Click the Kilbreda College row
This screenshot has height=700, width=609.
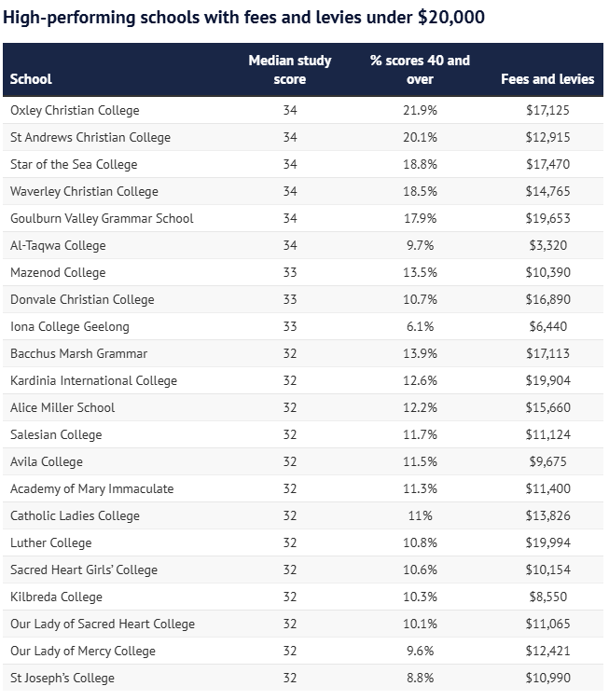coord(303,597)
